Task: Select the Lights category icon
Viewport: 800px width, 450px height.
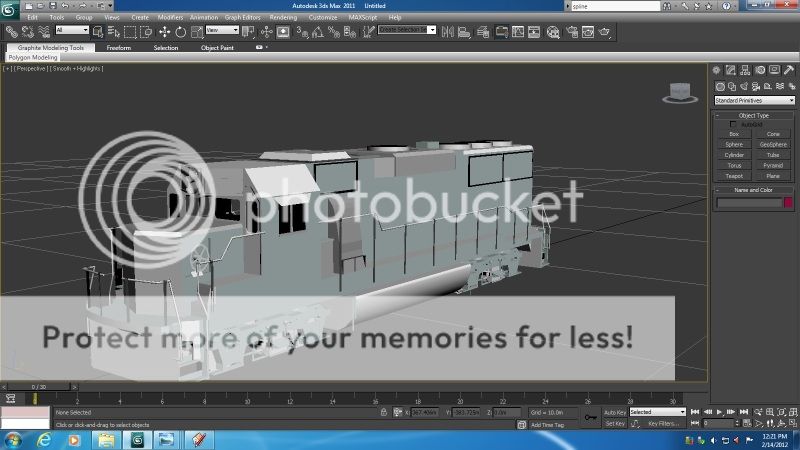Action: click(745, 85)
